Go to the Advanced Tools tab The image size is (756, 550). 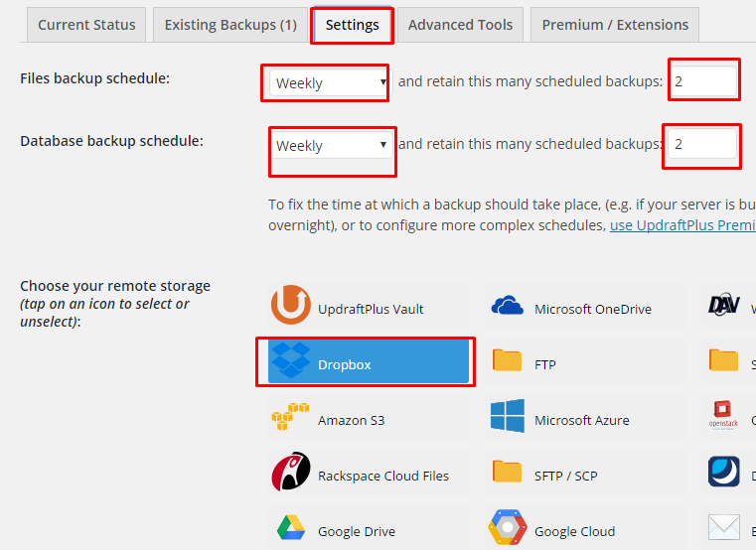click(460, 25)
